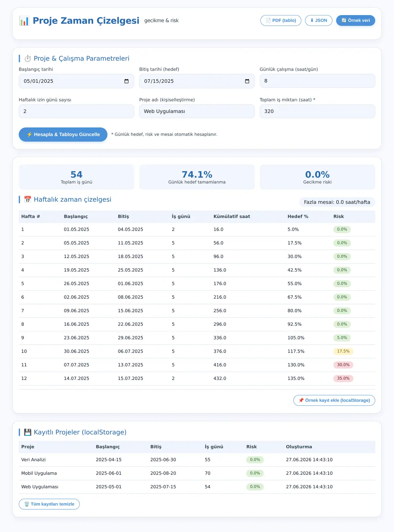
Task: Focus the Günlük çalışma hours field
Action: click(x=317, y=81)
